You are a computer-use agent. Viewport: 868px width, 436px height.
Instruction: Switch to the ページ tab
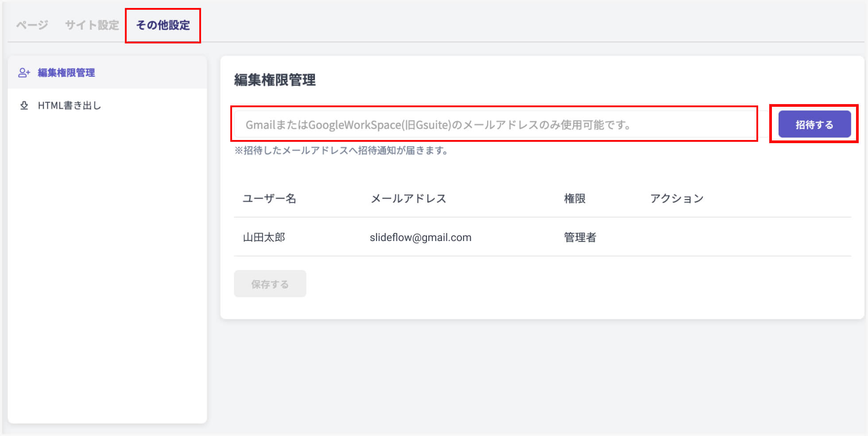click(31, 25)
